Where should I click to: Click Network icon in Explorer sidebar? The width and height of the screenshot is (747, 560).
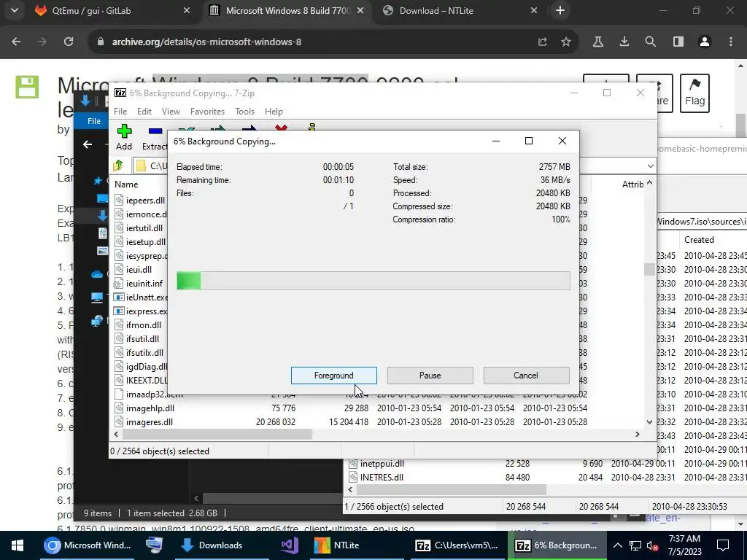click(97, 321)
